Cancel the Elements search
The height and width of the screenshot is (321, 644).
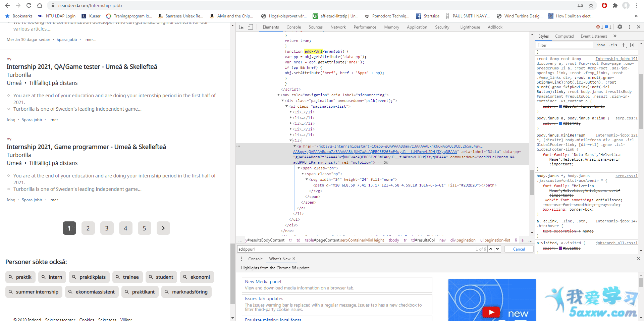(519, 249)
